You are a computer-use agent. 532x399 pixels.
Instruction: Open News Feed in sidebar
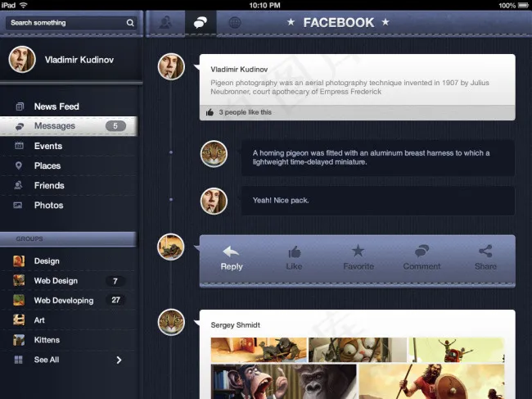pyautogui.click(x=70, y=107)
